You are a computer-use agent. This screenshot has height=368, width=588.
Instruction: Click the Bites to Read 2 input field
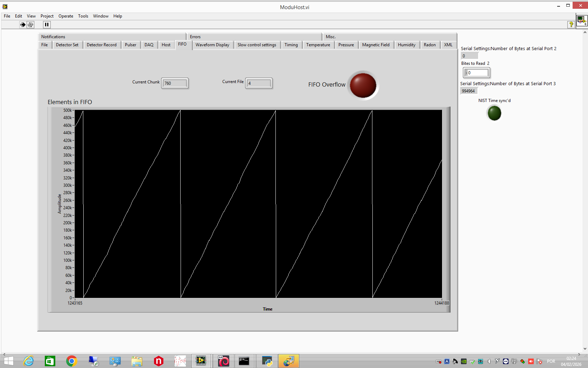pyautogui.click(x=478, y=73)
